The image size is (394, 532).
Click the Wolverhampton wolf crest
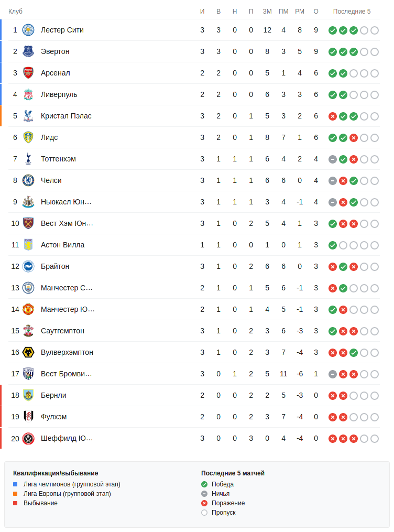(28, 352)
